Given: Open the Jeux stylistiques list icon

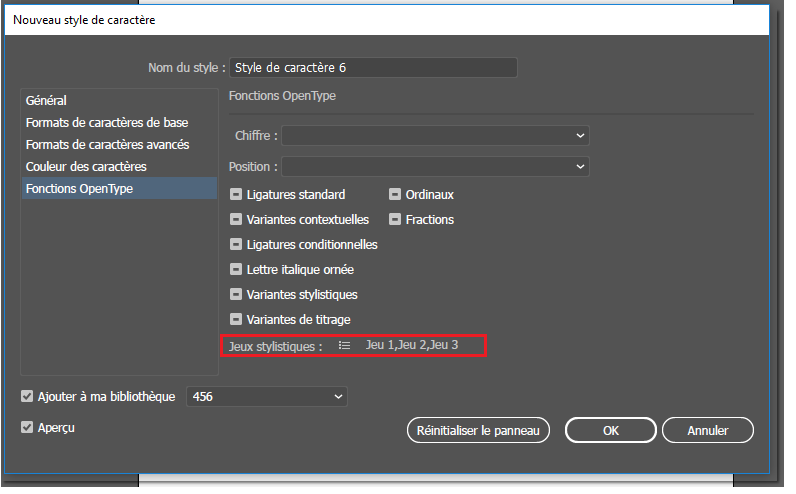Looking at the screenshot, I should (x=344, y=345).
